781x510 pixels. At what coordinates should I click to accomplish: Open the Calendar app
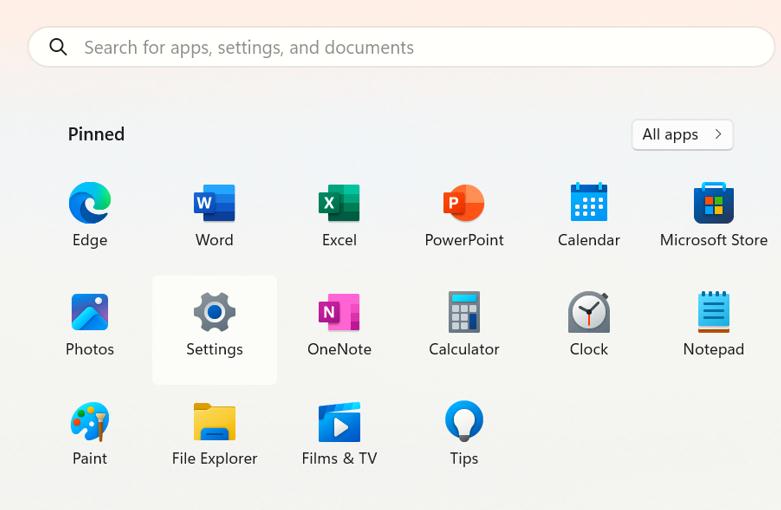[588, 204]
